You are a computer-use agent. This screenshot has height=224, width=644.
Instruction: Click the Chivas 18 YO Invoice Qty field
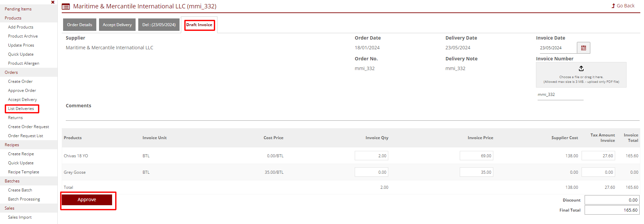point(371,156)
